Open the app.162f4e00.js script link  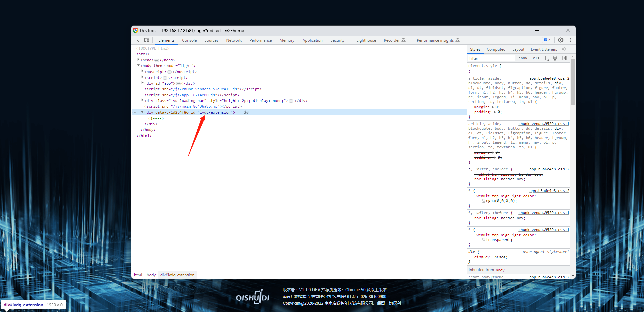coord(194,95)
